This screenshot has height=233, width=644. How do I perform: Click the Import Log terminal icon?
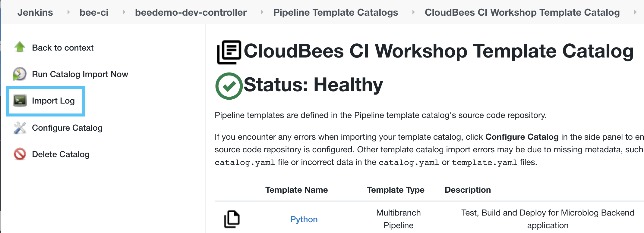click(x=20, y=101)
